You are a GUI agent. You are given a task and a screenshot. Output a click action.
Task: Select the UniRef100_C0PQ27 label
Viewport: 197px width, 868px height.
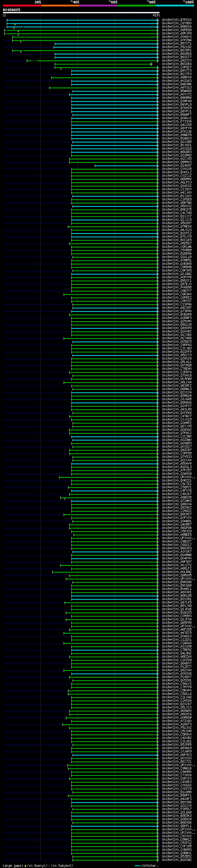click(177, 67)
